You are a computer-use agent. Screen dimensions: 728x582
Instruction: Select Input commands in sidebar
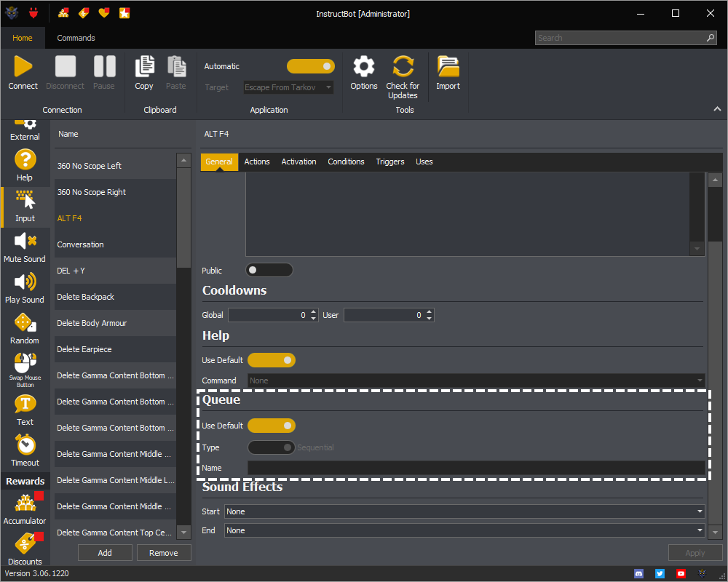[x=25, y=207]
